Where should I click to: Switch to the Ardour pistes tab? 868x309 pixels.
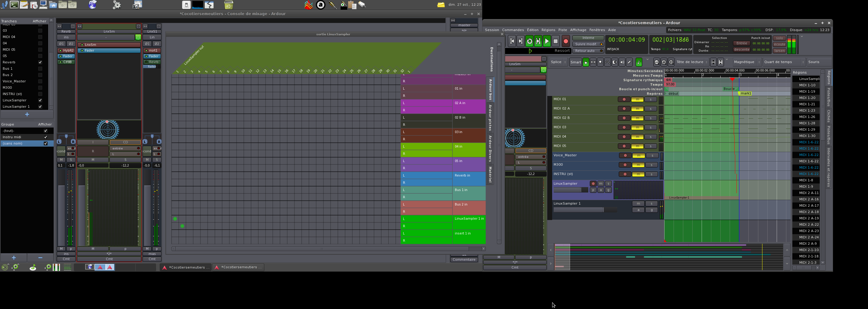[490, 118]
